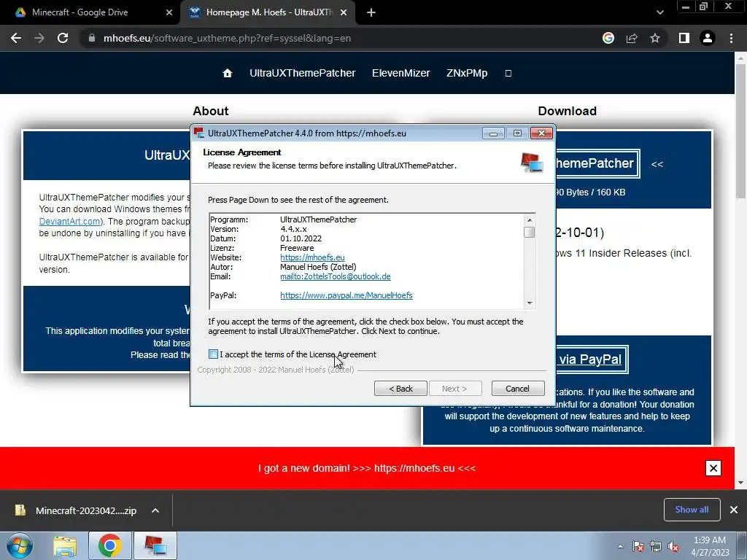Go back in the browser
This screenshot has height=560, width=747.
point(16,38)
